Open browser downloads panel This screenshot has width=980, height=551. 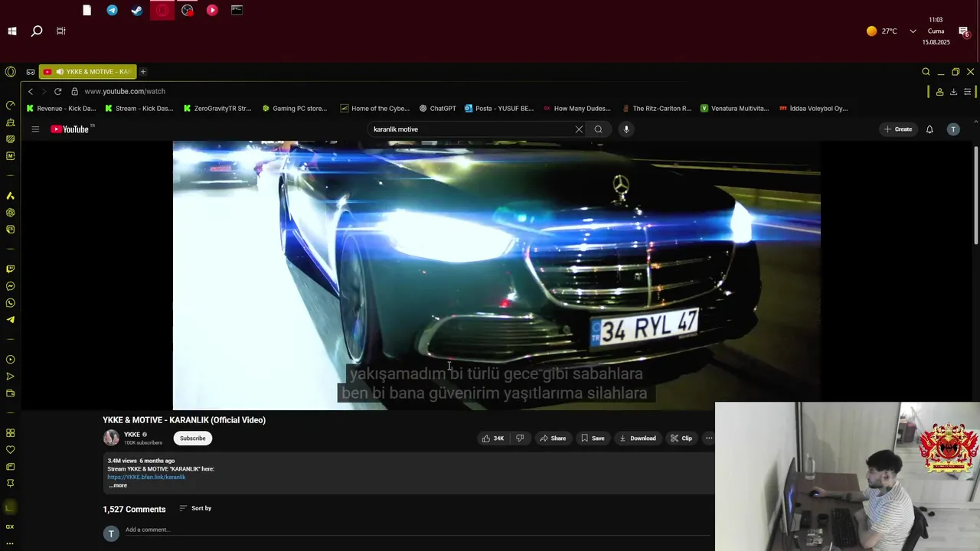(x=953, y=92)
